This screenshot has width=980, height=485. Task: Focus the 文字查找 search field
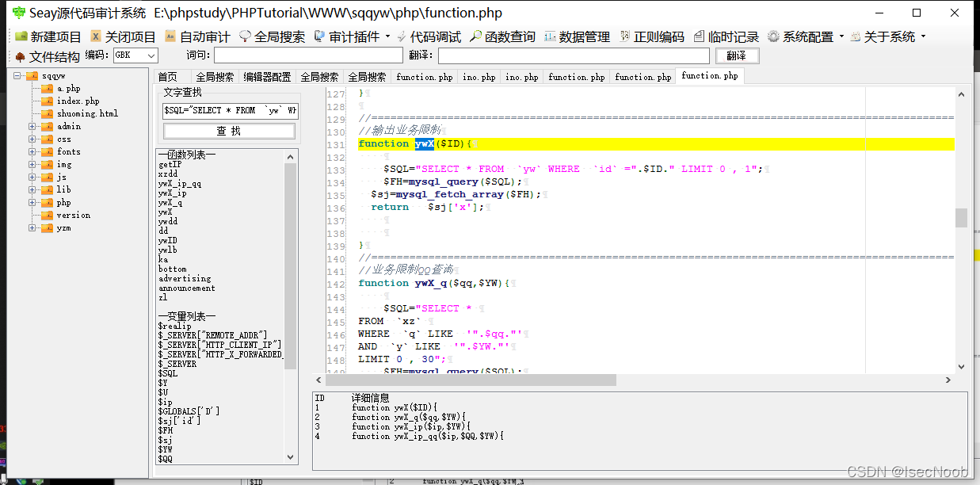[230, 111]
